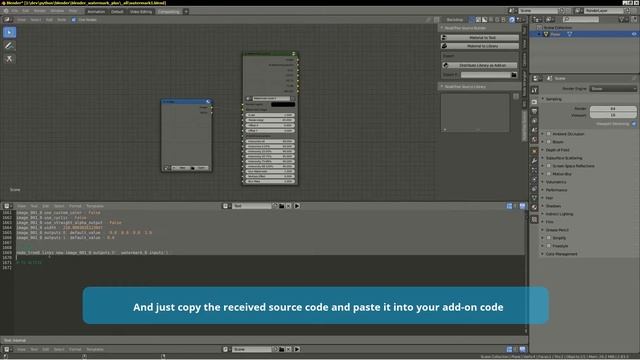Open the Modifiers wrench properties tab
This screenshot has width=640, height=360.
click(534, 161)
